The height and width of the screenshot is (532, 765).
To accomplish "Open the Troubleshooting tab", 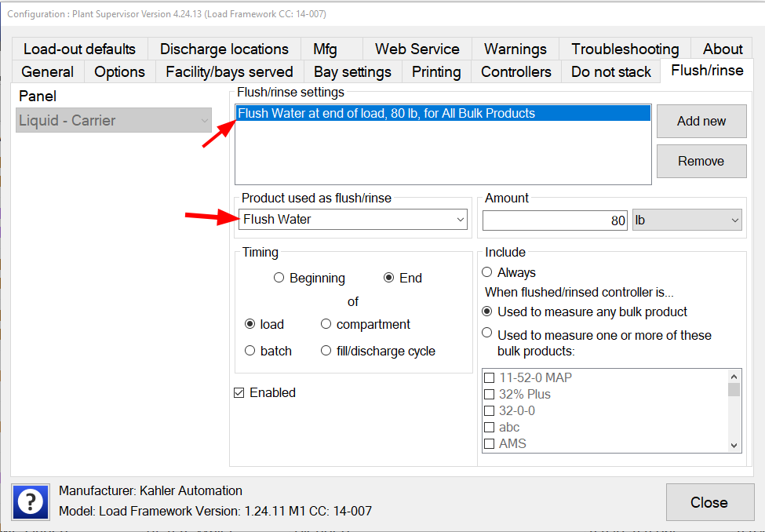I will (x=625, y=49).
